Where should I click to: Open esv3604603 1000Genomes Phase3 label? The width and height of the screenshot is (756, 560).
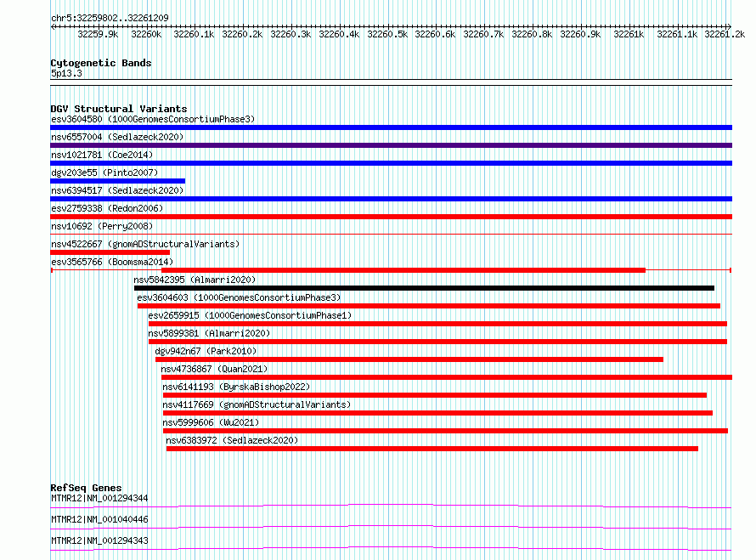click(239, 297)
